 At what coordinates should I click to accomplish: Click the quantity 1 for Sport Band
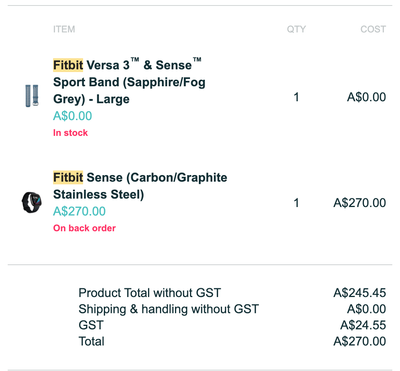(296, 97)
